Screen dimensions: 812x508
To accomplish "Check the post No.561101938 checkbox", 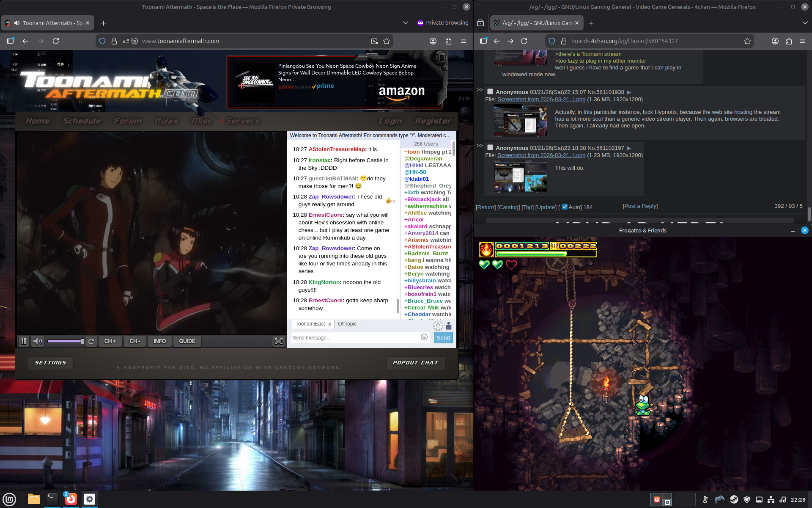I will [x=490, y=91].
